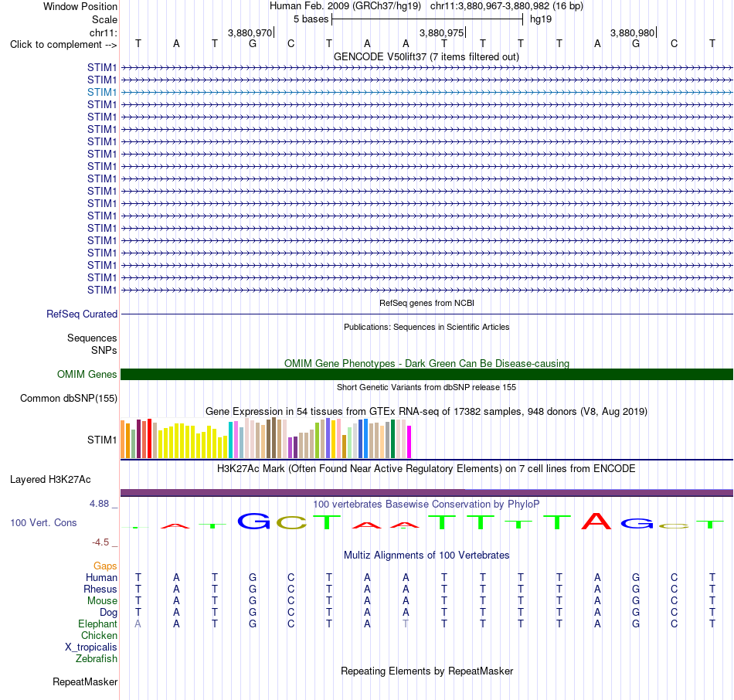Click 'Click to complement -->' to complement bases
This screenshot has width=734, height=700.
63,45
